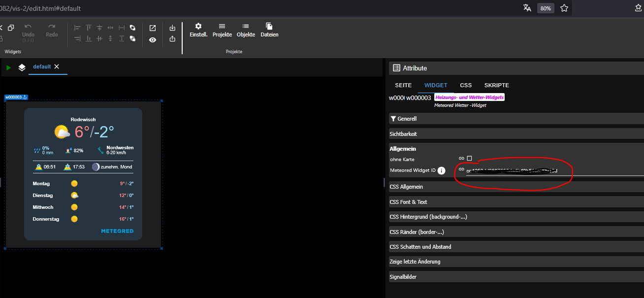Open the views layers icon
This screenshot has height=298, width=644.
pyautogui.click(x=22, y=67)
